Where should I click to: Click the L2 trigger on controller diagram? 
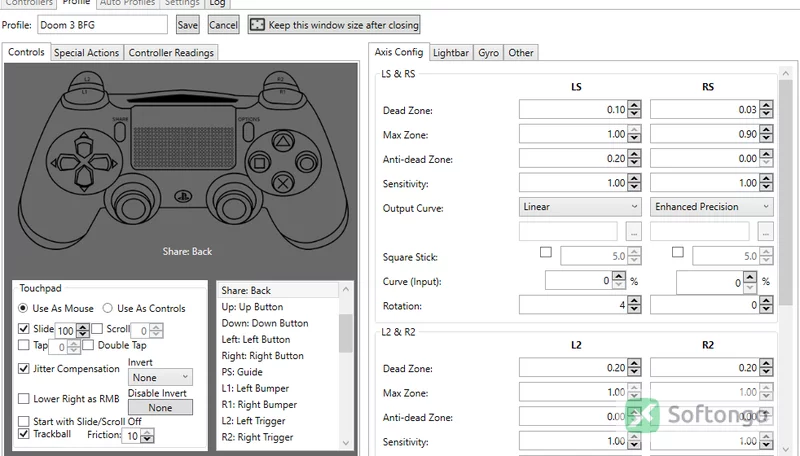point(87,79)
